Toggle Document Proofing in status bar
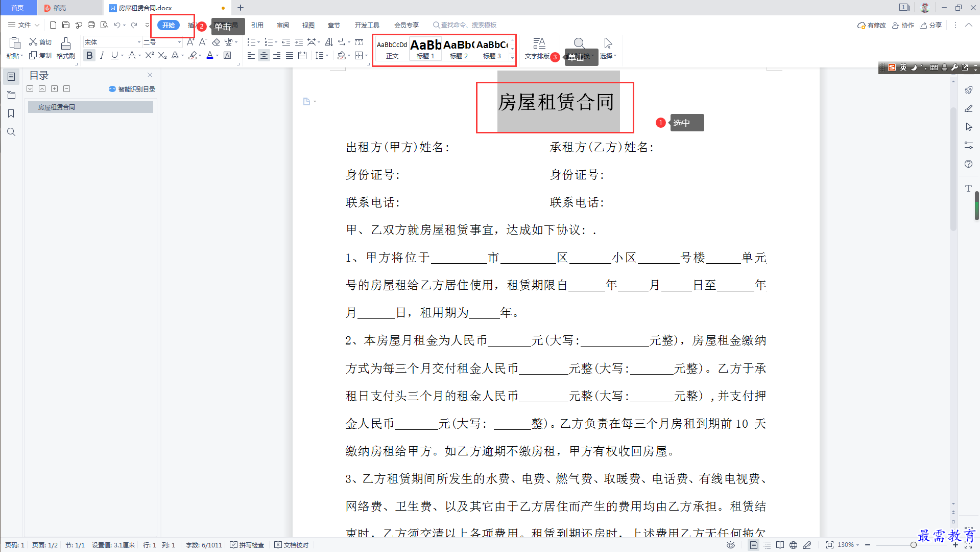The height and width of the screenshot is (552, 980). coord(292,545)
